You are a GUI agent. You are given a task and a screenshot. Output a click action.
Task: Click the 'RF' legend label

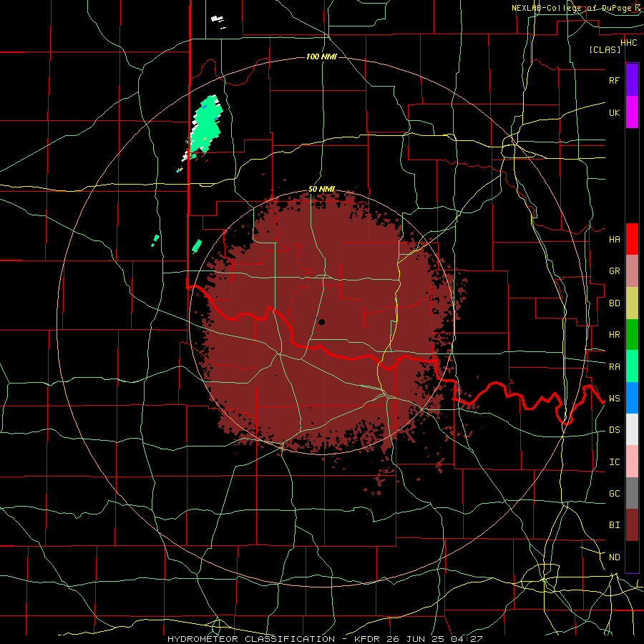(614, 80)
